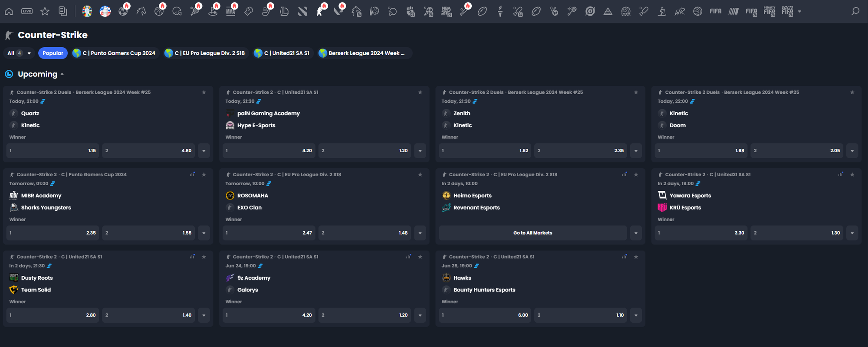
Task: Select the Volta FIFA icon
Action: pos(787,11)
